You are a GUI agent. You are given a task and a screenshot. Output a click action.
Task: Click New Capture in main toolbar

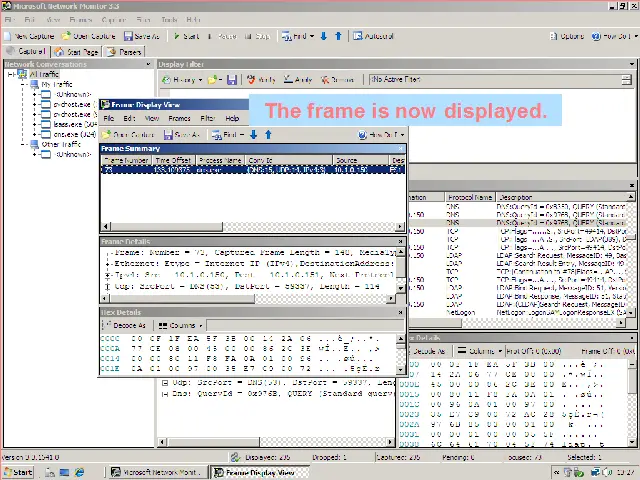(x=29, y=36)
